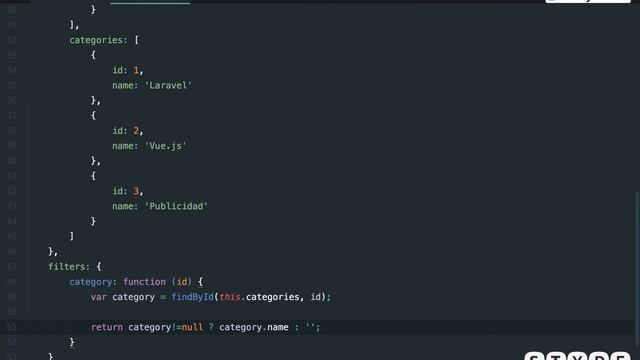
Task: Click the number 3 after id:
Action: 136,191
